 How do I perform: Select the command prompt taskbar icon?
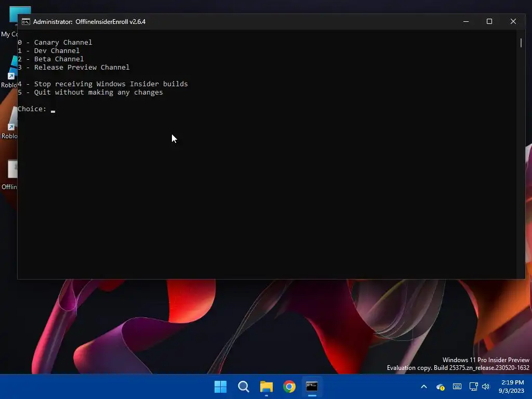coord(312,387)
